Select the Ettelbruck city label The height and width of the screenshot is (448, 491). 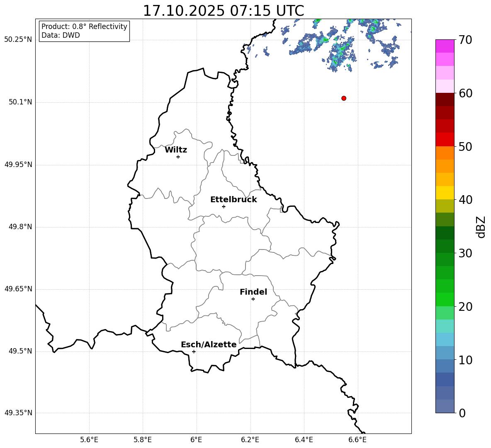click(x=233, y=200)
